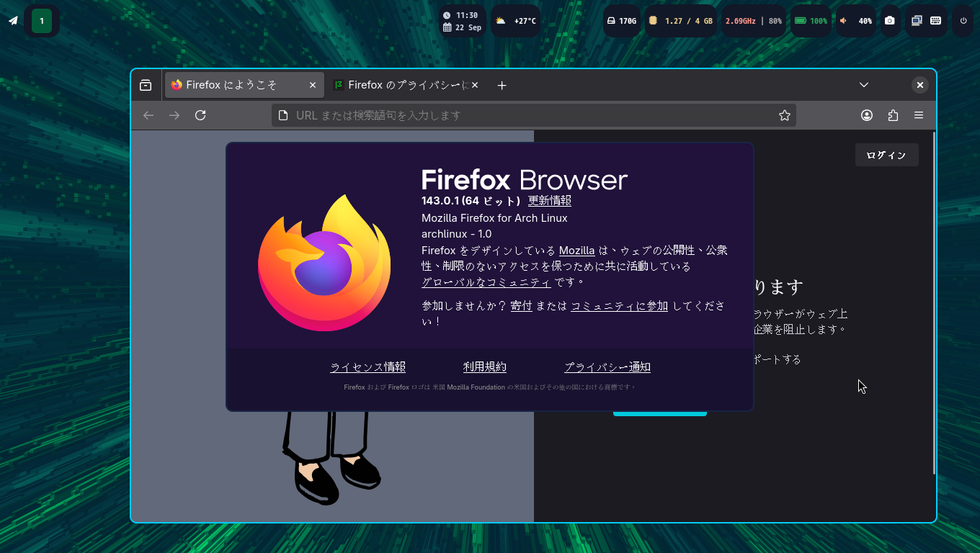Viewport: 980px width, 553px height.
Task: Open the 利用規約 terms link
Action: pyautogui.click(x=485, y=367)
